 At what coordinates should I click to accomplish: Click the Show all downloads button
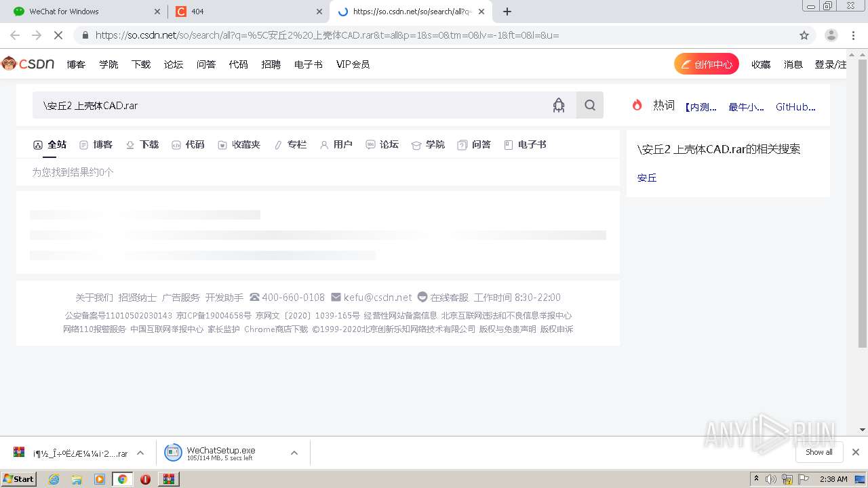click(819, 452)
